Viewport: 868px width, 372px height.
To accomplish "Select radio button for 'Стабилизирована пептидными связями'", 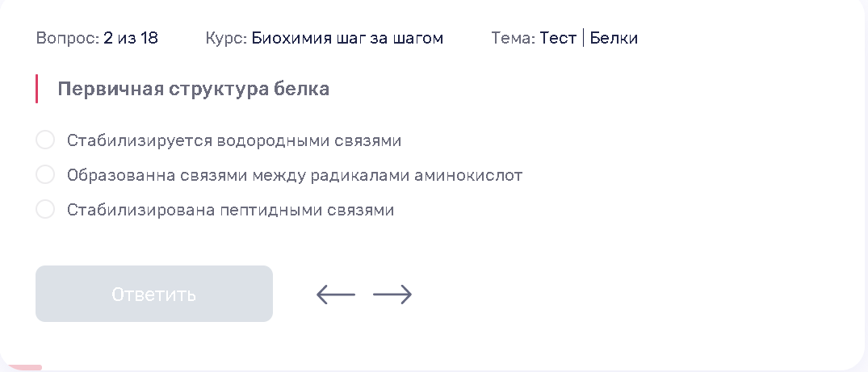I will point(45,210).
